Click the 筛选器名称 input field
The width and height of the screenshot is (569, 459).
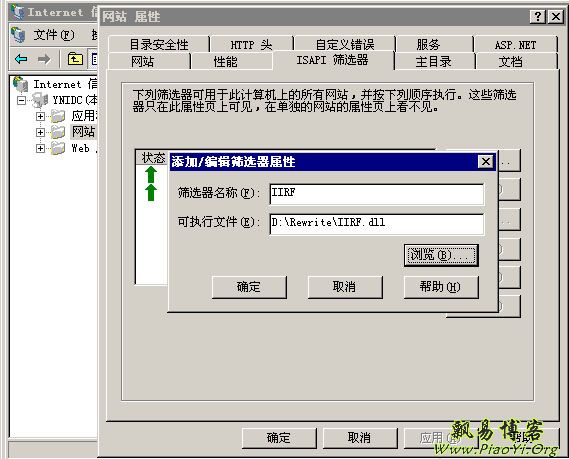(377, 194)
